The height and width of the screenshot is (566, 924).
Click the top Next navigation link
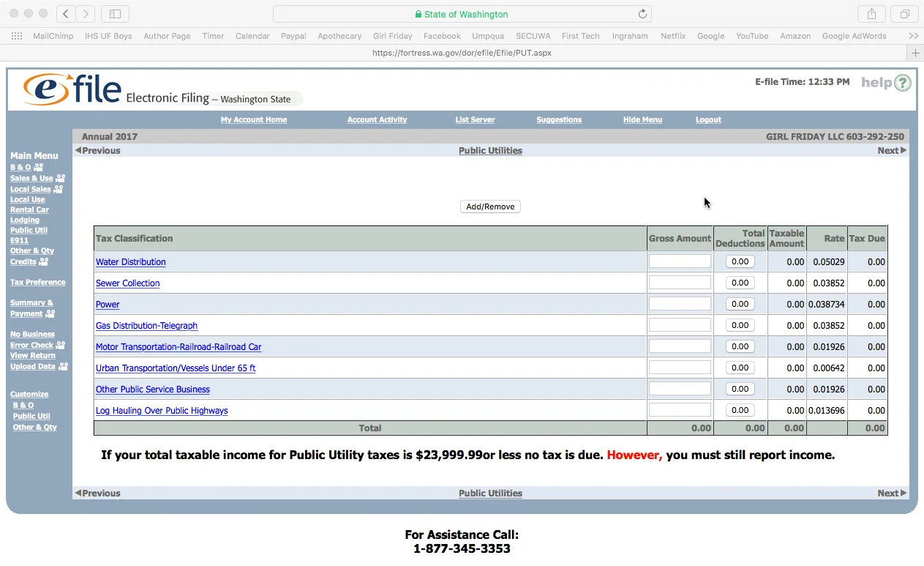tap(892, 150)
